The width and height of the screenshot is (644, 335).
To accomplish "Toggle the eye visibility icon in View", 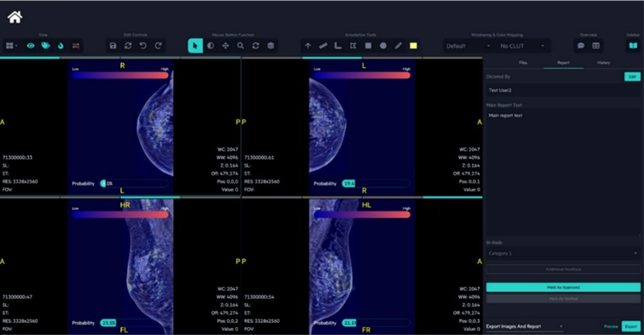I will point(31,46).
